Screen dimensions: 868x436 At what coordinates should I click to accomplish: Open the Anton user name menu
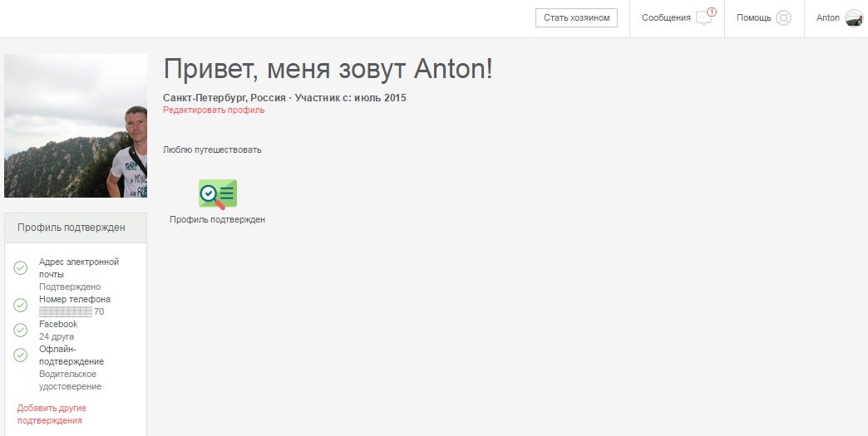[827, 17]
